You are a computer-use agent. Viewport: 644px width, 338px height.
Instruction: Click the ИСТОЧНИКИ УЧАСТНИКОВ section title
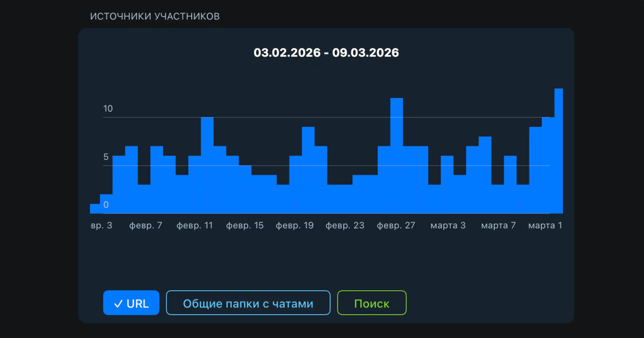click(x=155, y=17)
